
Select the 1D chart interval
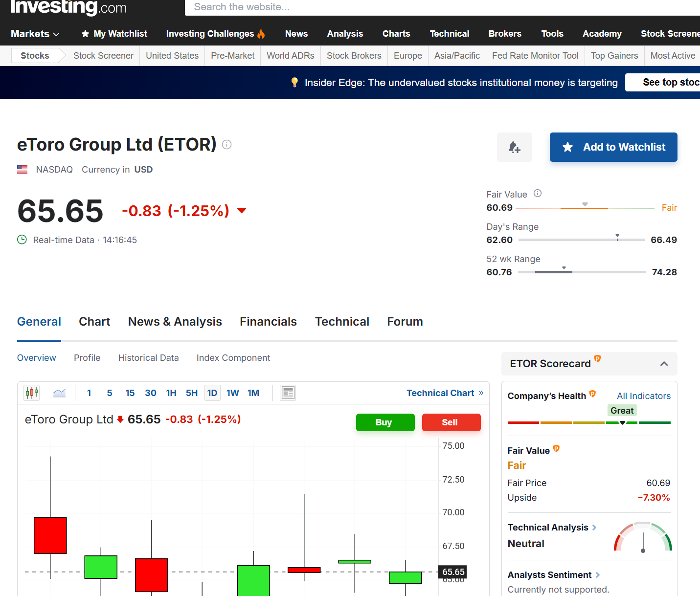pyautogui.click(x=212, y=393)
